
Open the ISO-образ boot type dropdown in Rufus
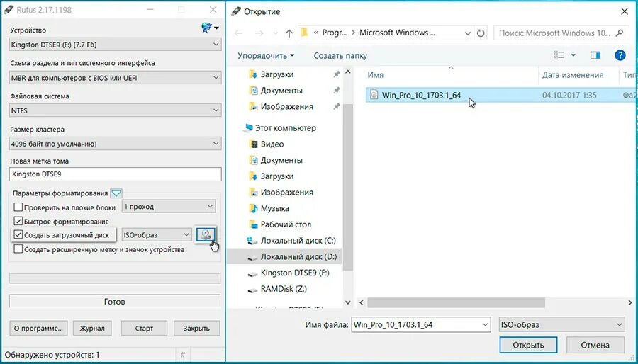coord(156,234)
